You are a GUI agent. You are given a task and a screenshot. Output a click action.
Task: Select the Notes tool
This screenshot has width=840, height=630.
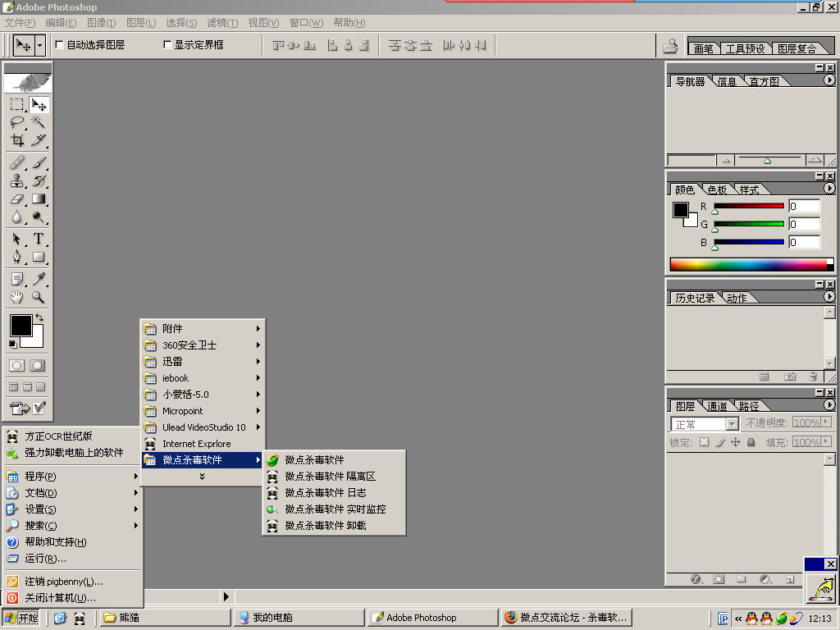point(17,279)
